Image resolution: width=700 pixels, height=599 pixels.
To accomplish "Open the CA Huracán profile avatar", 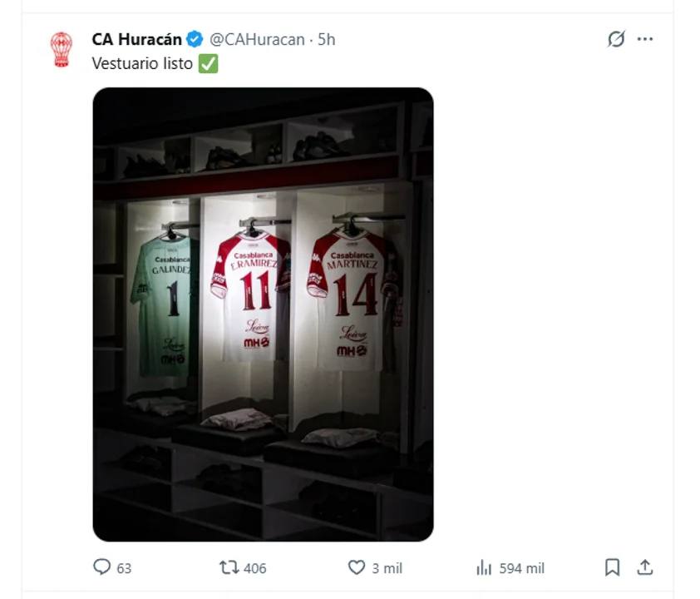I will [61, 49].
